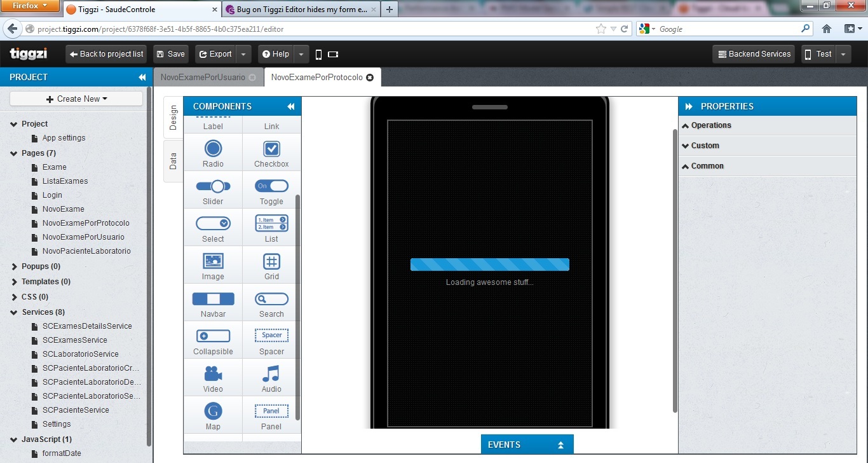Select the Radio component icon
868x463 pixels.
[x=213, y=149]
